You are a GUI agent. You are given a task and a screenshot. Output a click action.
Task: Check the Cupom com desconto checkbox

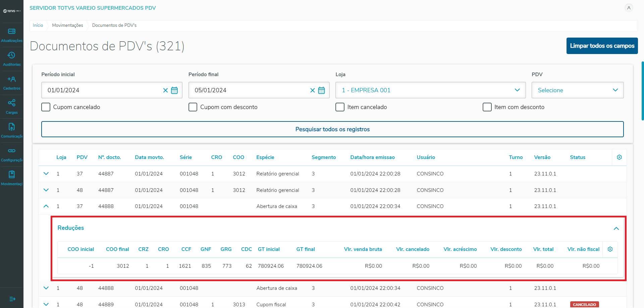coord(193,107)
